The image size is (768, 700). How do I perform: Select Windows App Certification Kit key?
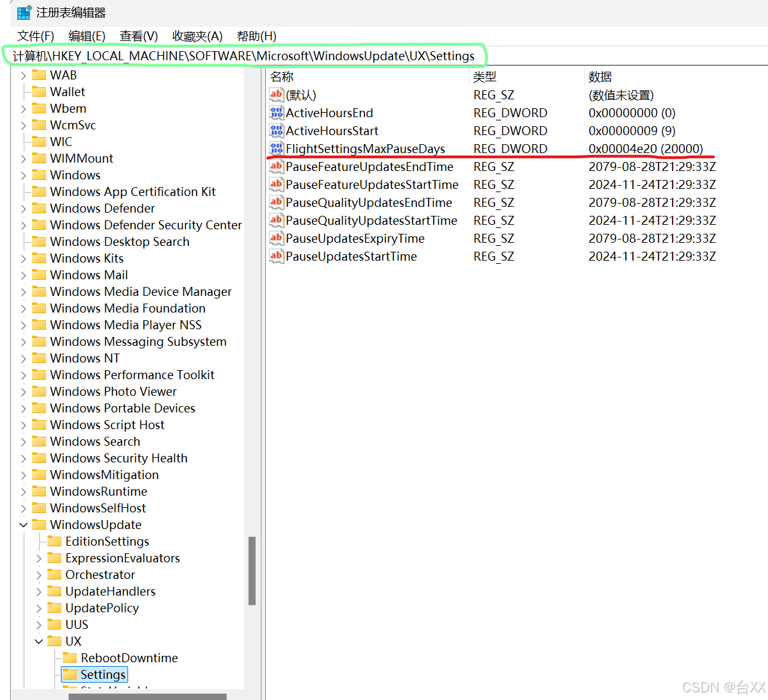tap(133, 191)
